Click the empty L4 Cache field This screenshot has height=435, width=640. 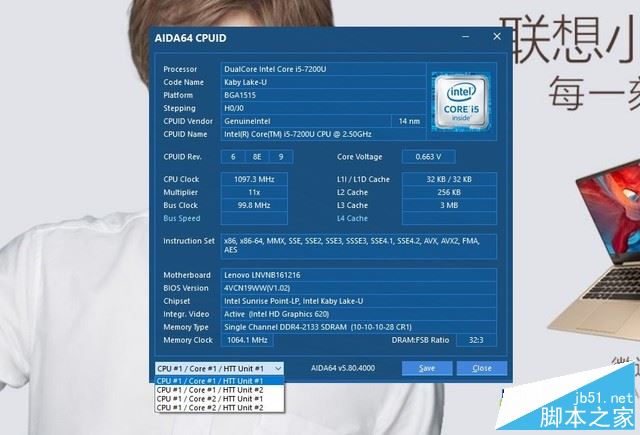tap(449, 218)
